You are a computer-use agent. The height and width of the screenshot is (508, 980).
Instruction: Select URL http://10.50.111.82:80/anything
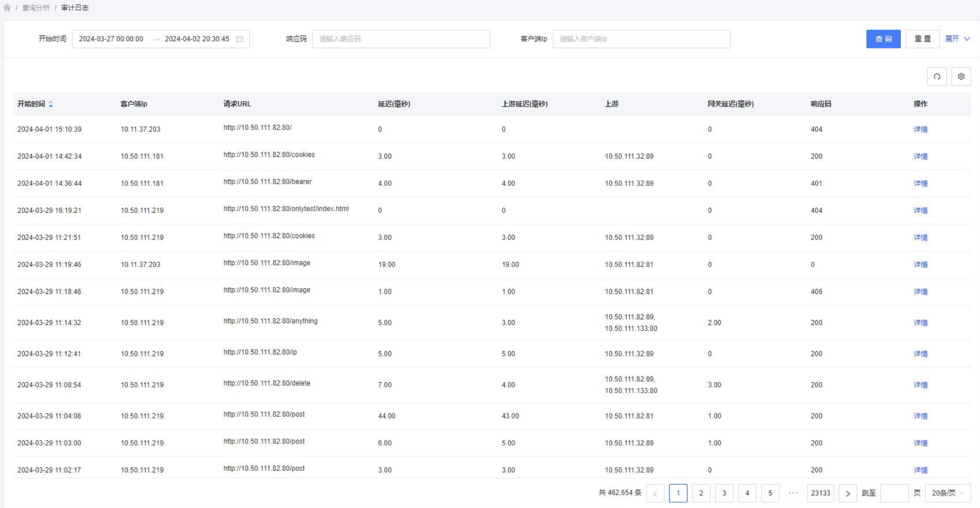271,321
